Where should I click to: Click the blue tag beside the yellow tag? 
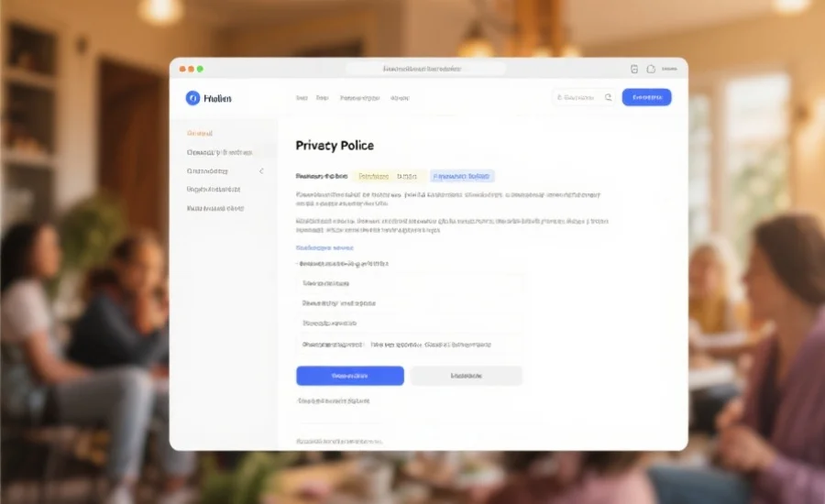pos(462,176)
